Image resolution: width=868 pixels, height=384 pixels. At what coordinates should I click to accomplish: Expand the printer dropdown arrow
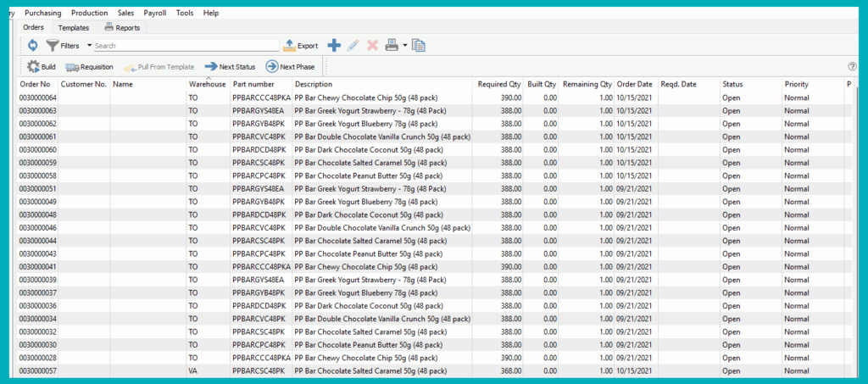click(x=404, y=46)
